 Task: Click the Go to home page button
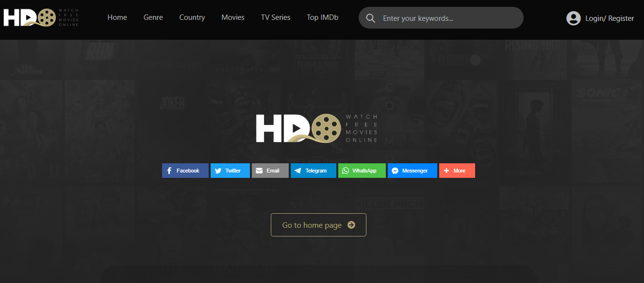point(318,225)
